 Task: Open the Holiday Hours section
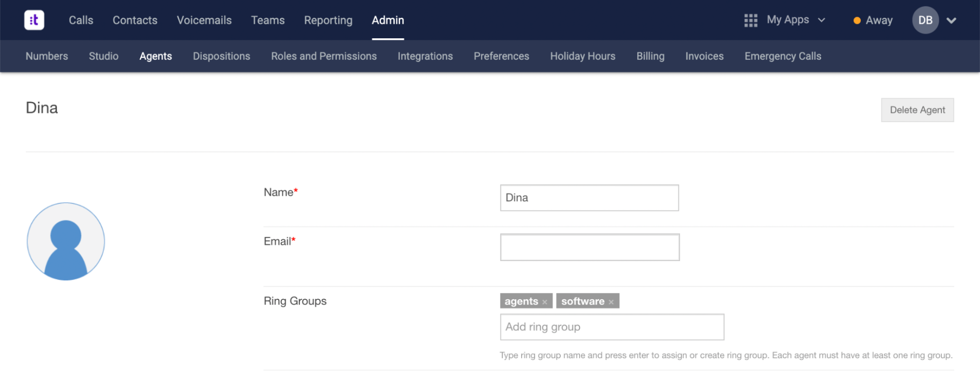[582, 56]
